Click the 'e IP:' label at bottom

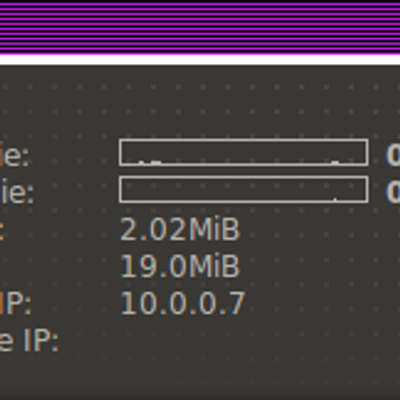click(x=29, y=340)
